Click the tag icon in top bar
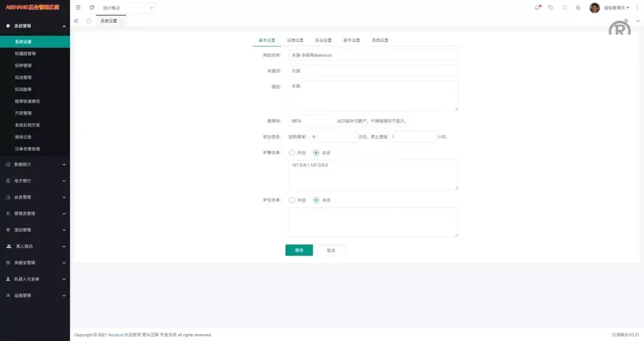This screenshot has width=644, height=341. (x=551, y=8)
